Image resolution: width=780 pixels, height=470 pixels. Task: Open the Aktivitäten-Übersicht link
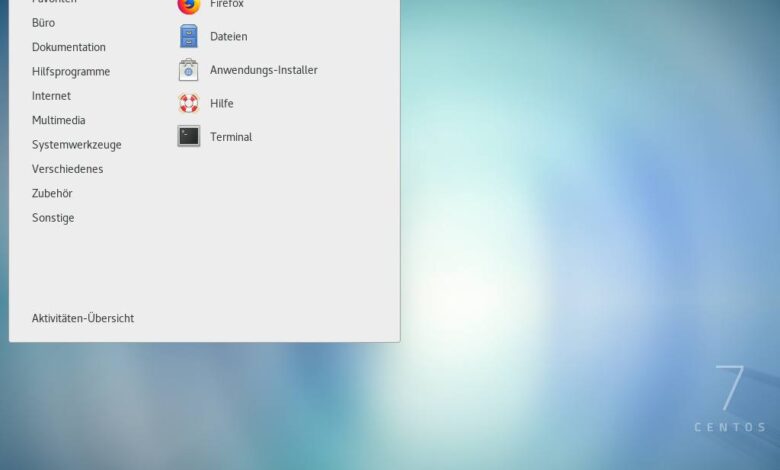82,318
